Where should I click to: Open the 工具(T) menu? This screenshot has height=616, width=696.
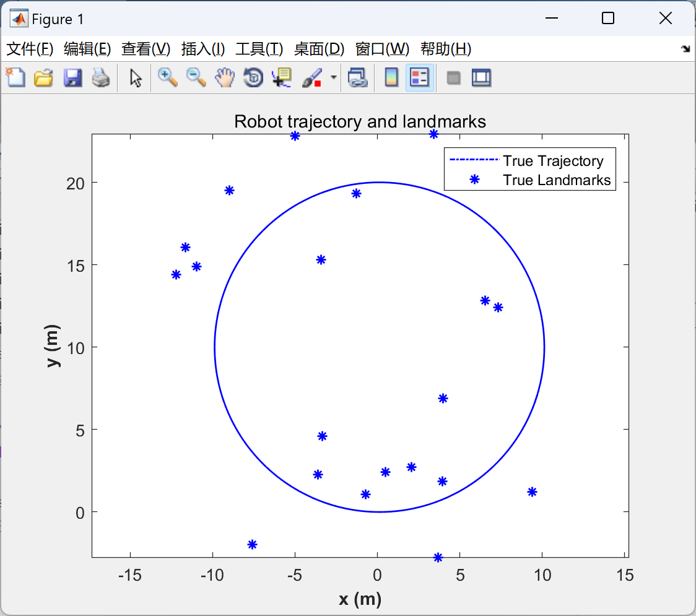[259, 49]
